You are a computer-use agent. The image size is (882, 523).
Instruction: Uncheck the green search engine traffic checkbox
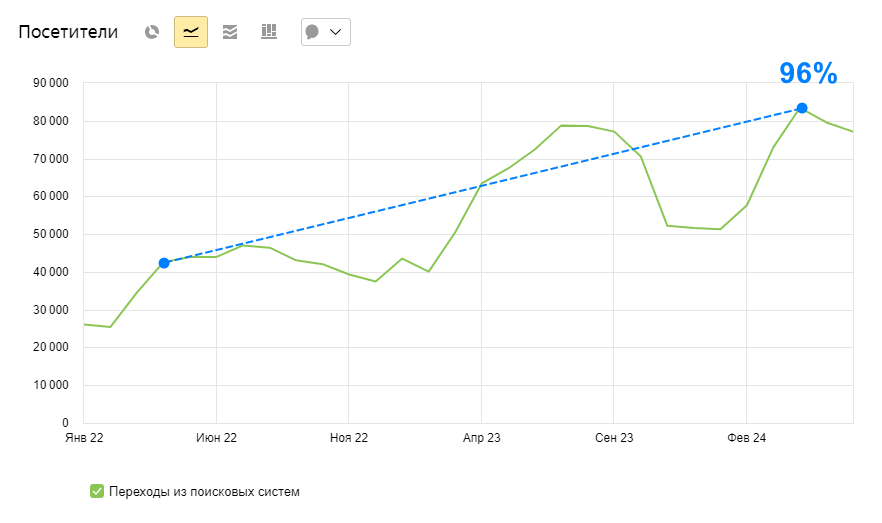[x=97, y=491]
